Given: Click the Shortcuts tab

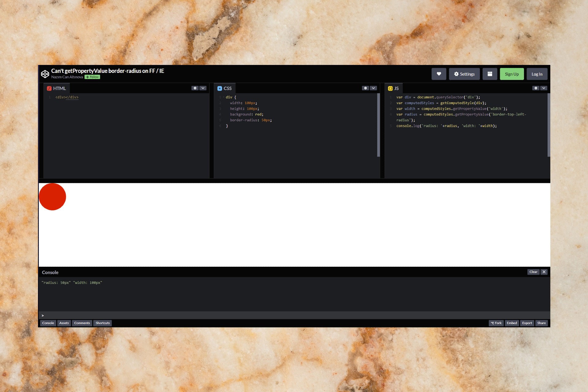Looking at the screenshot, I should [102, 323].
